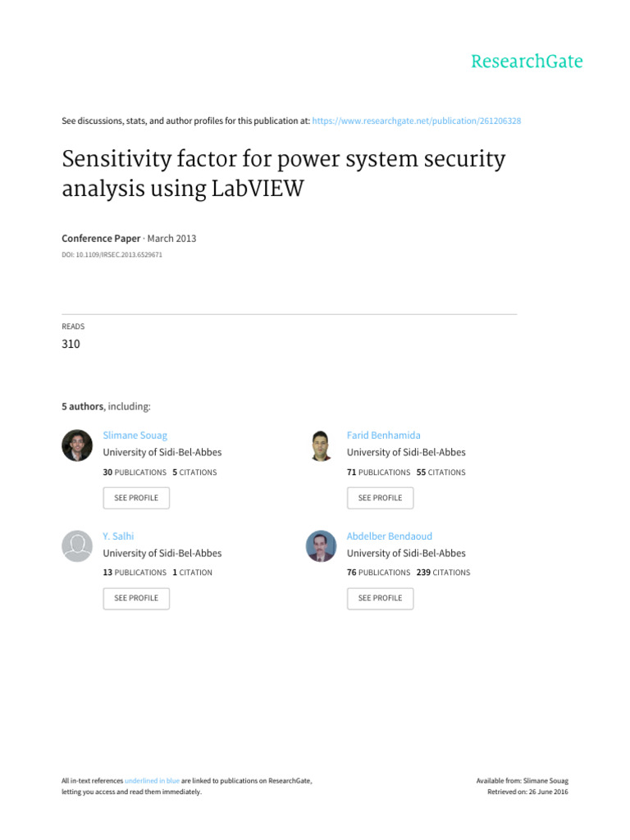Click Farid Benhamida's profile photo
Viewport: 630px width, 840px height.
(322, 445)
